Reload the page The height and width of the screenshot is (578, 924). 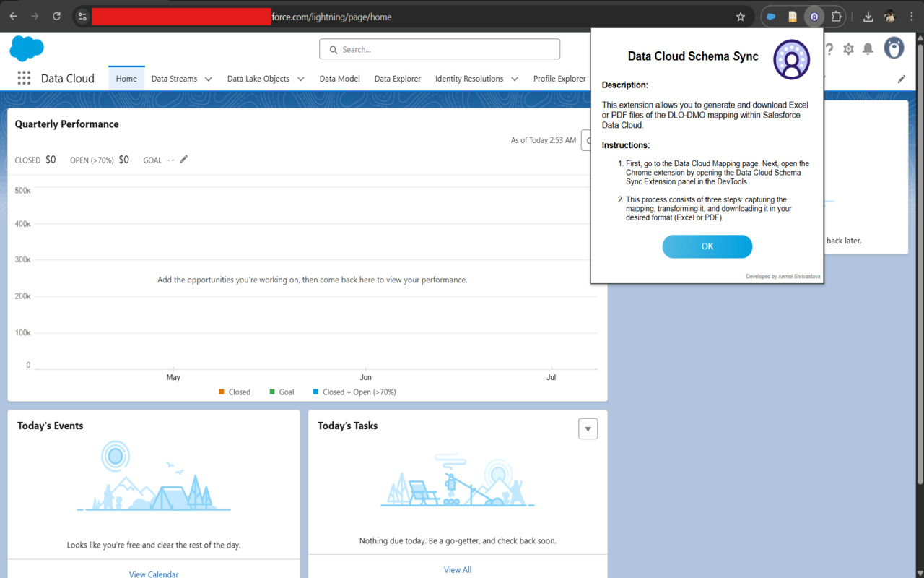pos(56,17)
